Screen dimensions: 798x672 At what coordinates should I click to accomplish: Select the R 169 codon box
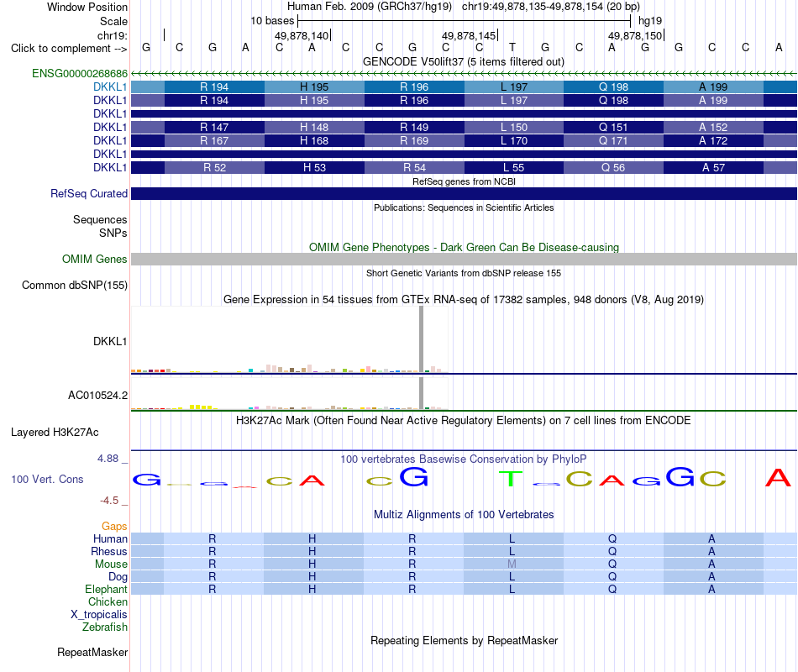coord(414,140)
